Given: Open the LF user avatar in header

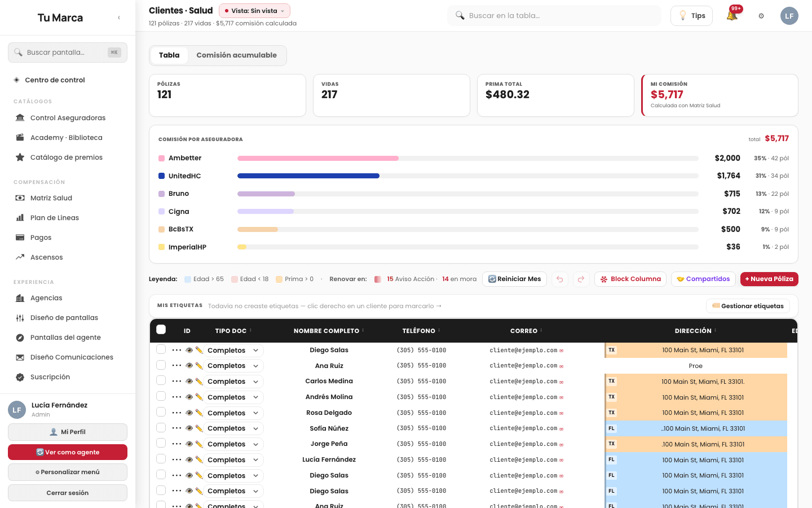Looking at the screenshot, I should click(789, 16).
